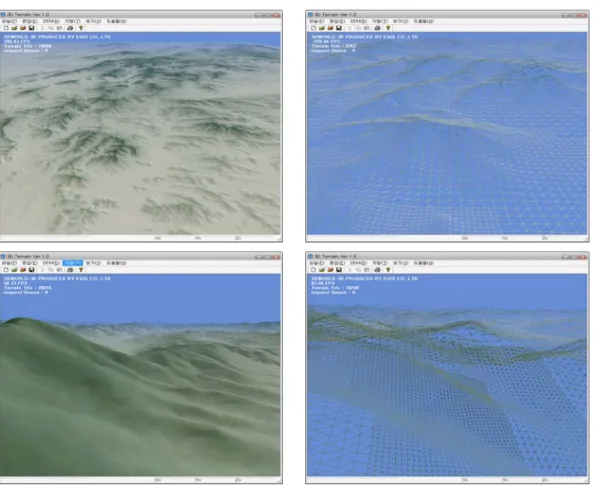Open the DEM menu in upper-right wireframe window
Screen dimensions: 594x485
click(x=358, y=21)
